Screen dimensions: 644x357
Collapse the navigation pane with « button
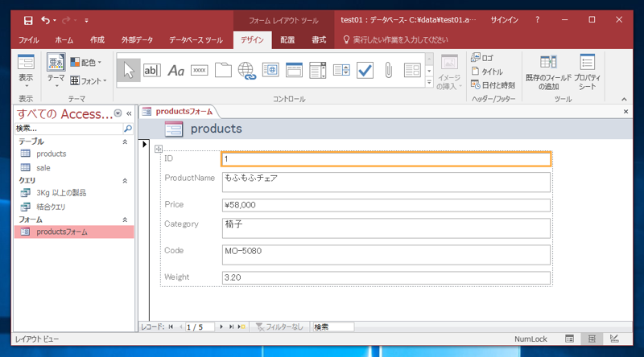click(x=129, y=113)
